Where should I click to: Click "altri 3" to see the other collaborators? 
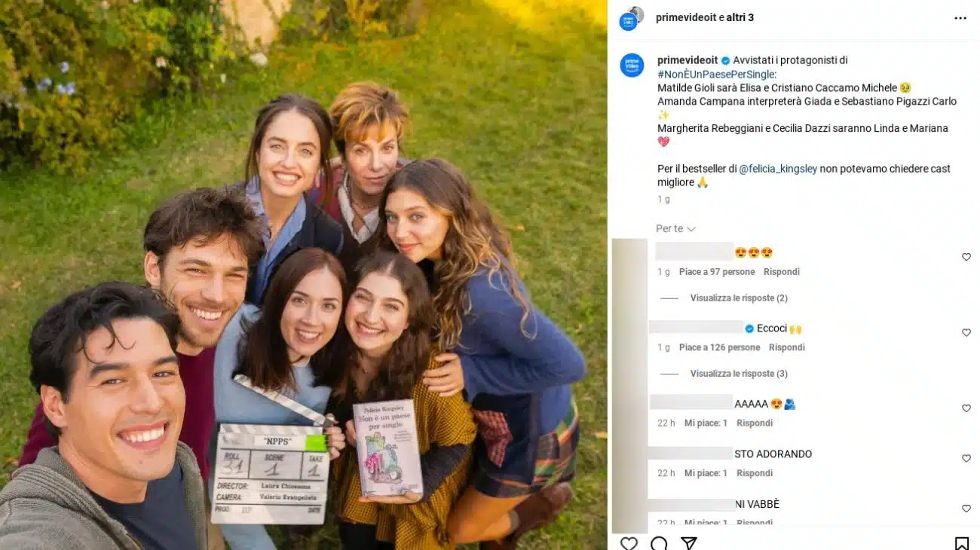coord(740,17)
